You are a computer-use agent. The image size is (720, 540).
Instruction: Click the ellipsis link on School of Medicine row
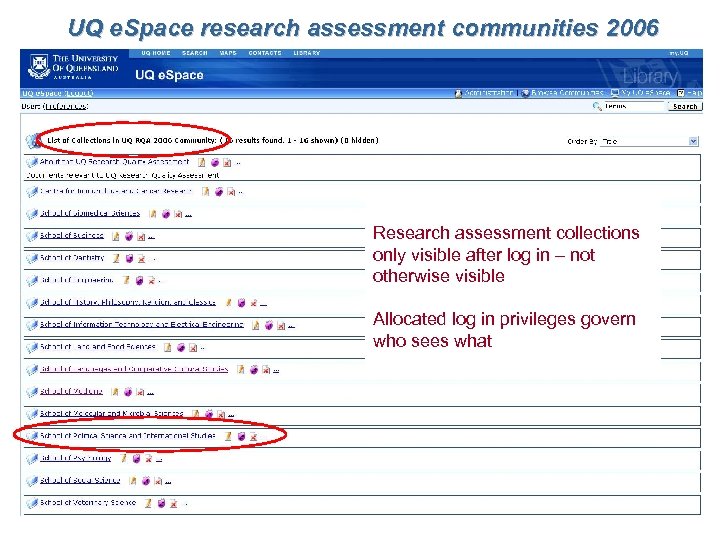[x=151, y=393]
